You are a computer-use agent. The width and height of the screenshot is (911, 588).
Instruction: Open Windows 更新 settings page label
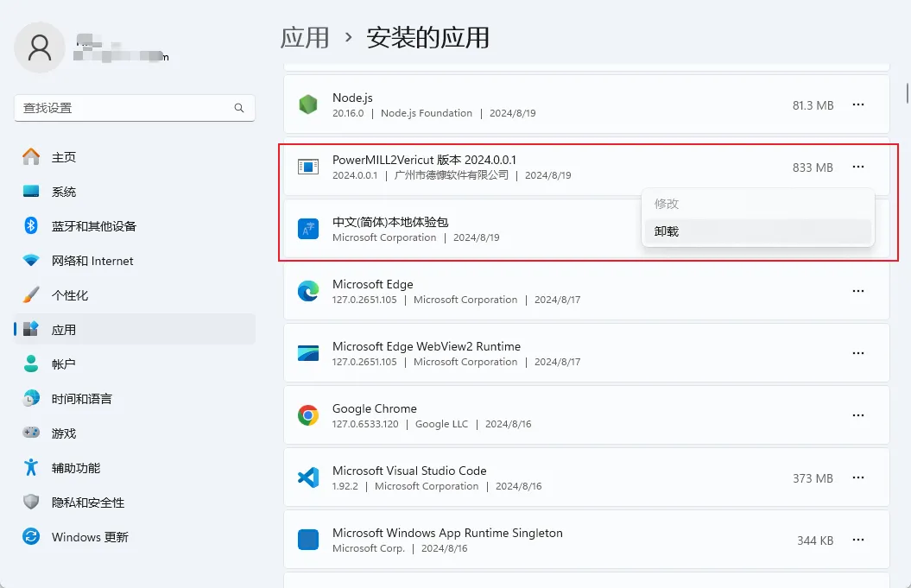click(90, 537)
